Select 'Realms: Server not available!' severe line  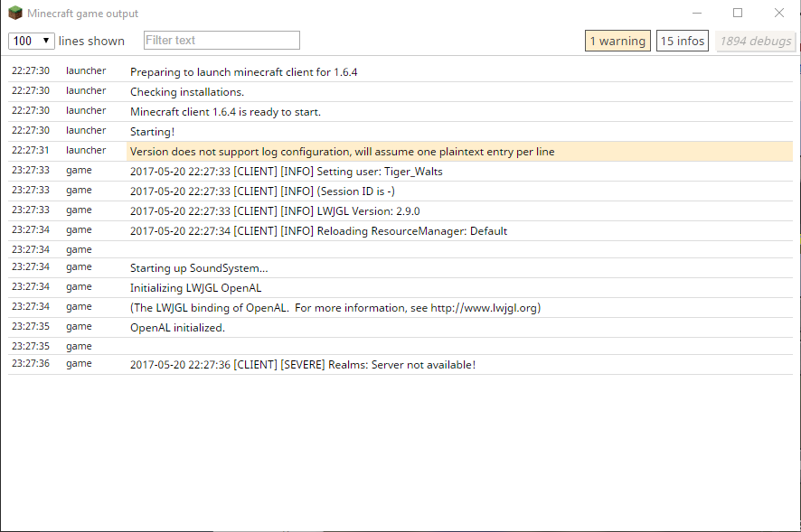(400, 365)
